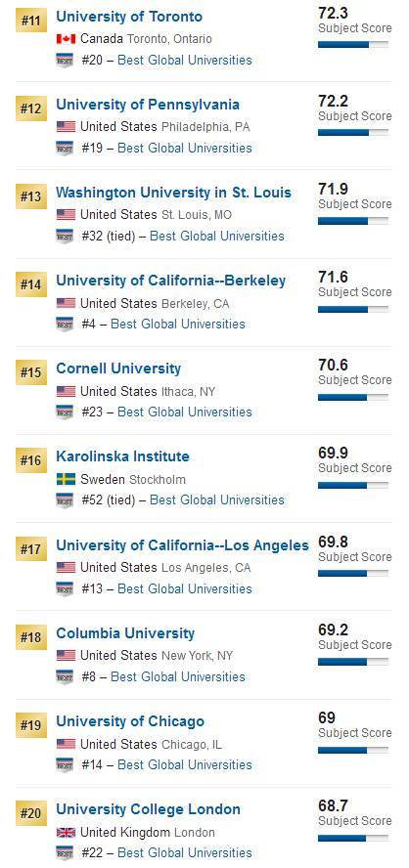
Task: Click the #16 gold rank badge
Action: [31, 460]
